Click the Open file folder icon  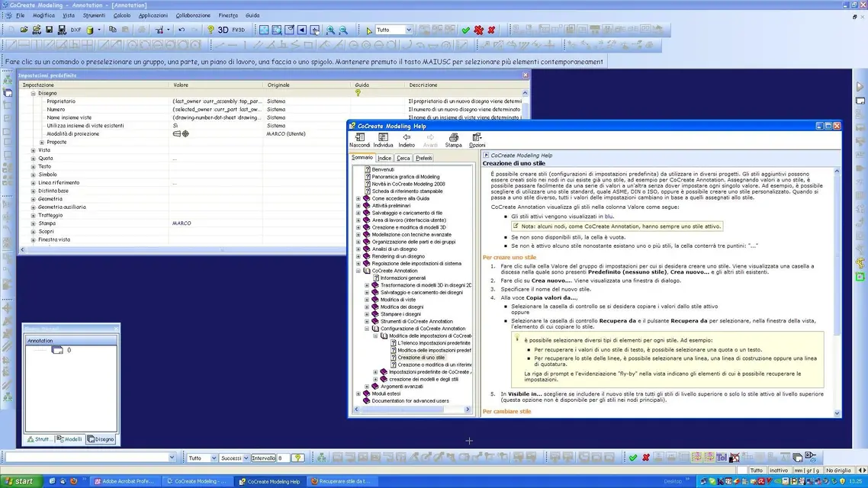24,30
